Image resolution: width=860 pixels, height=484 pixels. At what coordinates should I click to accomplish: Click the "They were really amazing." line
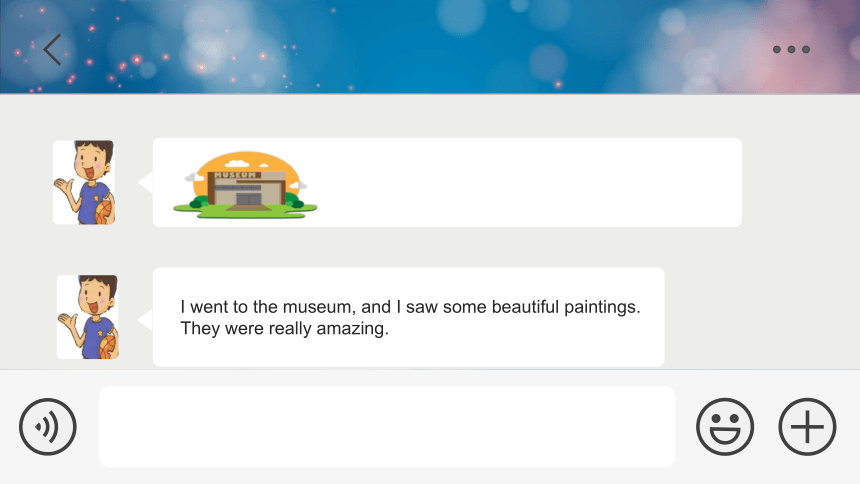click(x=284, y=329)
